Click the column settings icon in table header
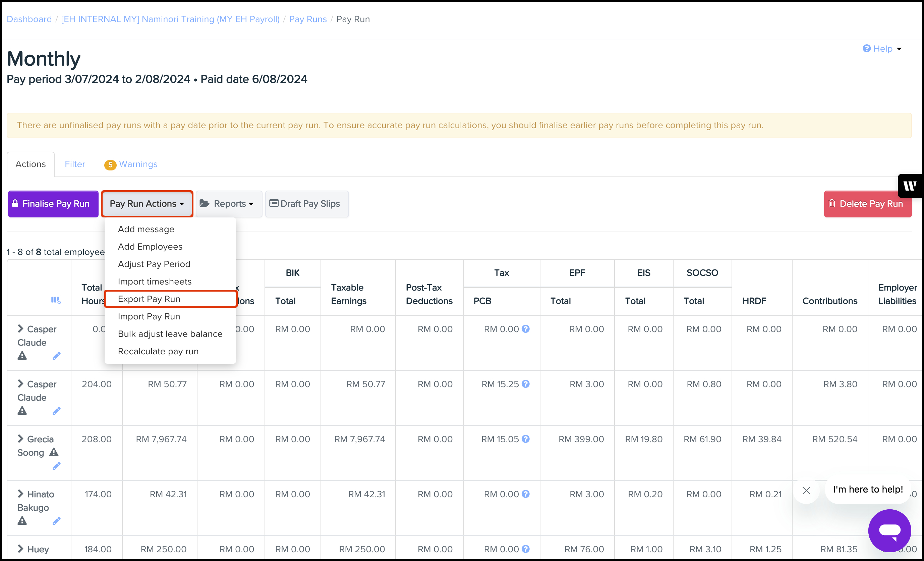924x561 pixels. [x=56, y=300]
